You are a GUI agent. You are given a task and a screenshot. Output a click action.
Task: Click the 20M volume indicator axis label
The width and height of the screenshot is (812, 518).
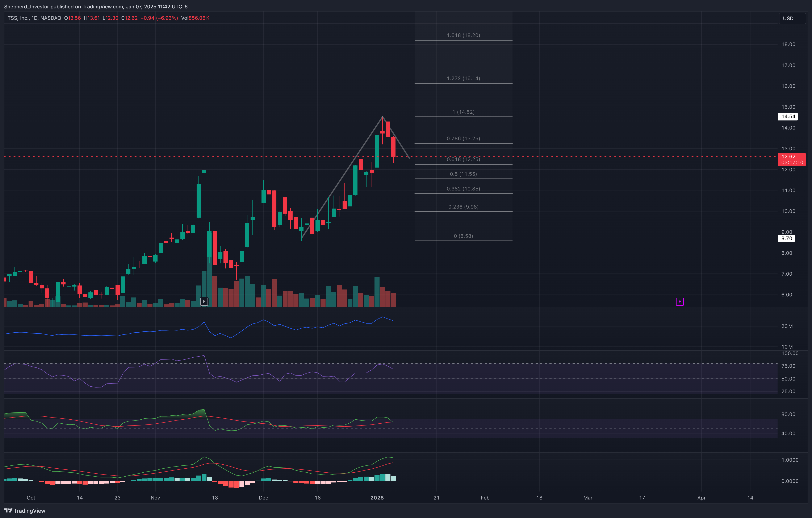pyautogui.click(x=787, y=326)
